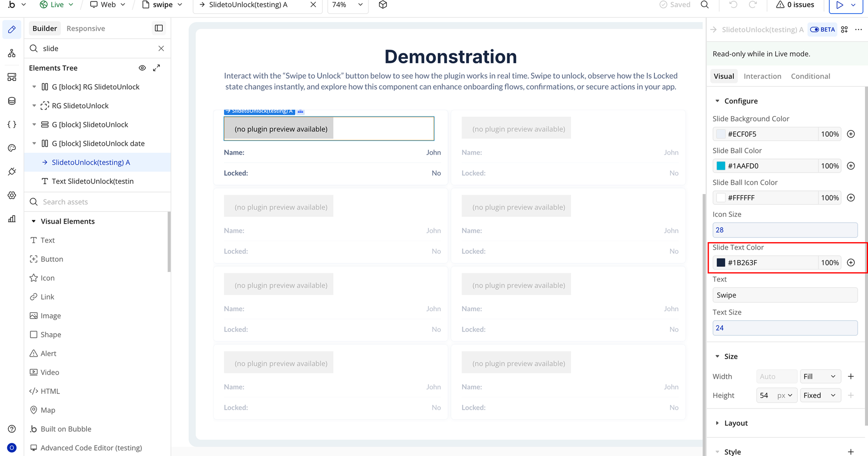
Task: Add a style with the Style plus
Action: [x=851, y=452]
